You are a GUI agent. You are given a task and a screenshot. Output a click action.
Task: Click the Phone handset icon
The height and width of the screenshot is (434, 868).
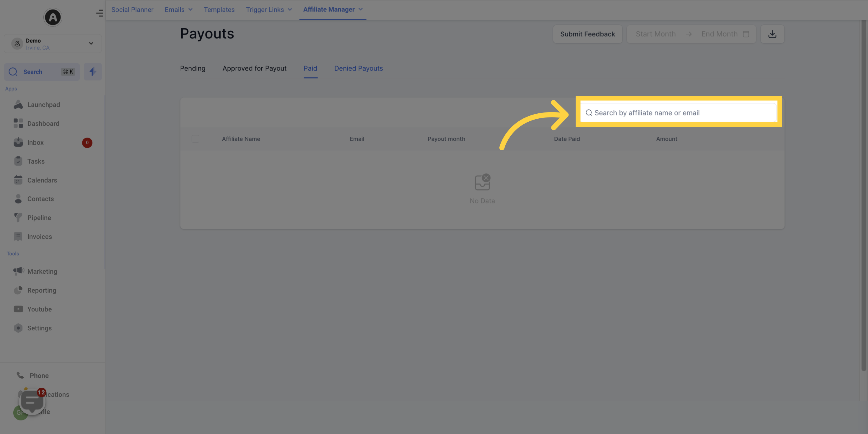point(20,375)
